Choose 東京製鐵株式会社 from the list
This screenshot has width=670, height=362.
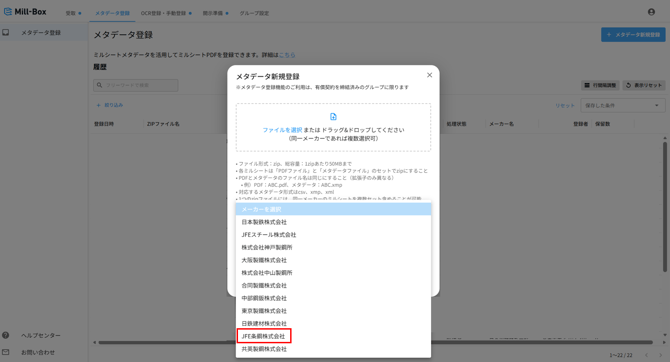point(333,311)
